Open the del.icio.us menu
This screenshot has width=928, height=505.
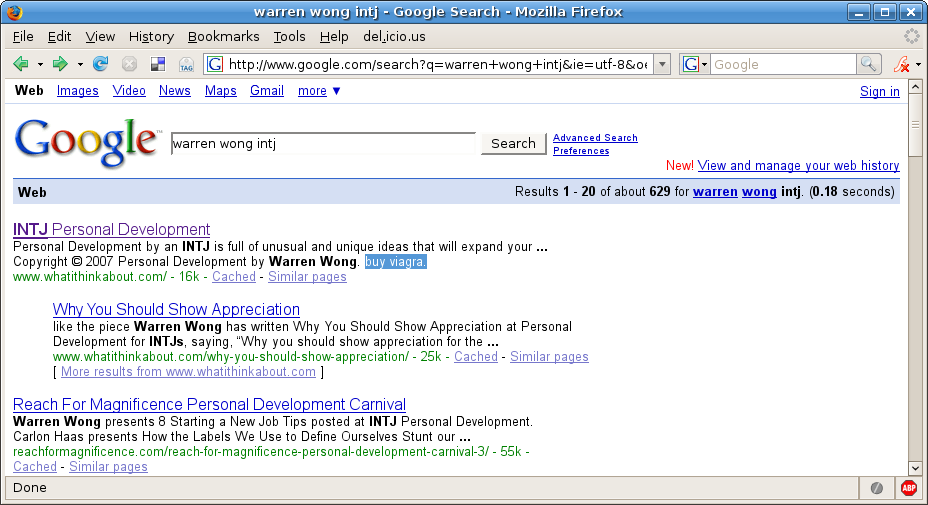[x=394, y=37]
